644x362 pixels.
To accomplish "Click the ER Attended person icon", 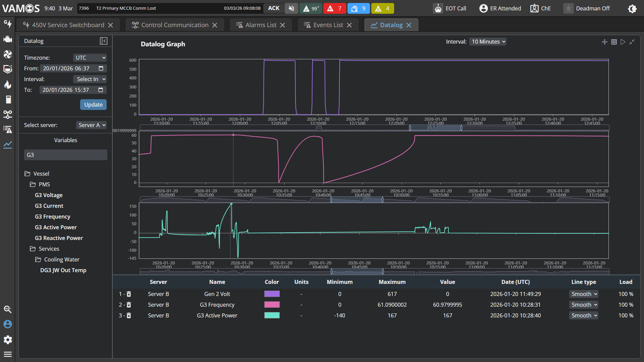I will coord(483,8).
